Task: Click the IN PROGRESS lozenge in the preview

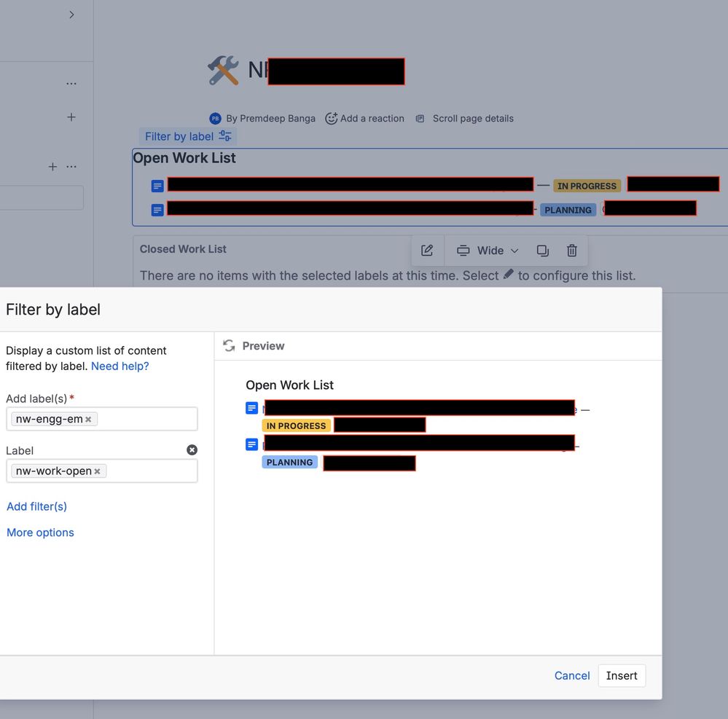Action: 296,425
